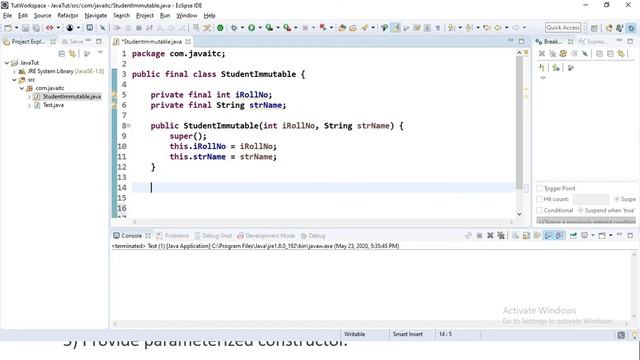Click the External Tools run icon

point(287,28)
